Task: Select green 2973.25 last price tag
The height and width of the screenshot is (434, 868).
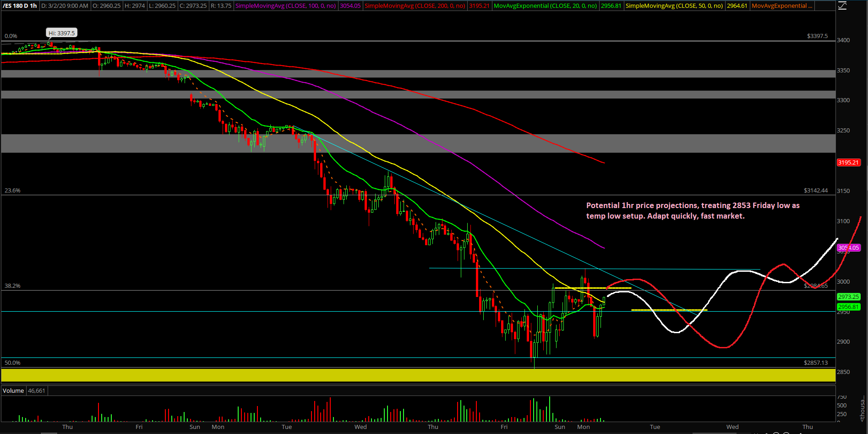Action: [849, 297]
